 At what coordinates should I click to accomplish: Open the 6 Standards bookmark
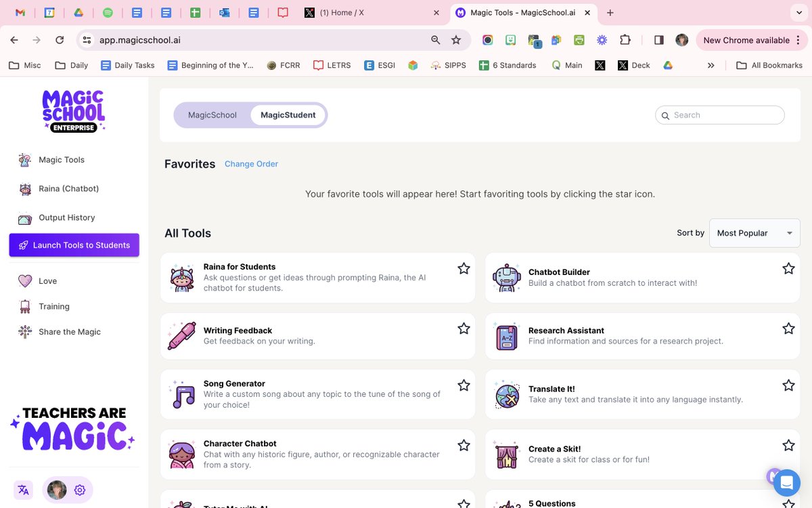(507, 66)
